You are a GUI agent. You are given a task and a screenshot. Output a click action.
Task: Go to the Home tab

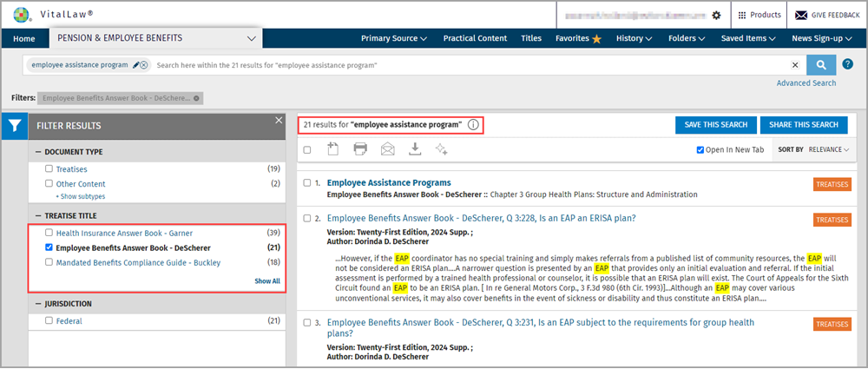[x=23, y=39]
